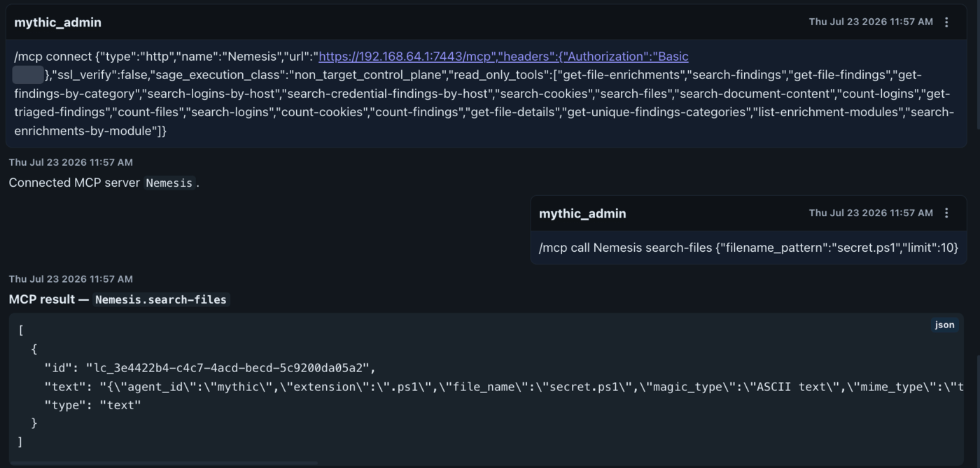The image size is (980, 468).
Task: Click the timestamp above "Connected MCP server"
Action: click(71, 162)
